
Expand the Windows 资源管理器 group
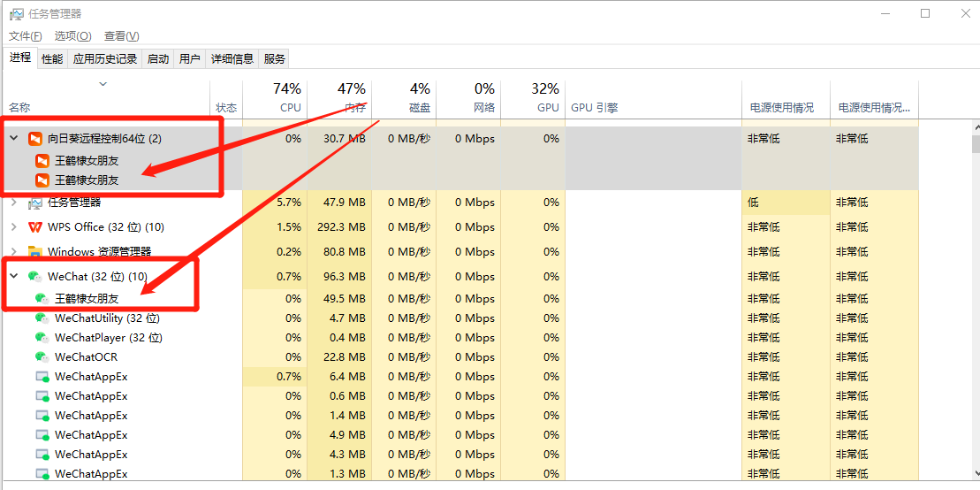coord(14,251)
